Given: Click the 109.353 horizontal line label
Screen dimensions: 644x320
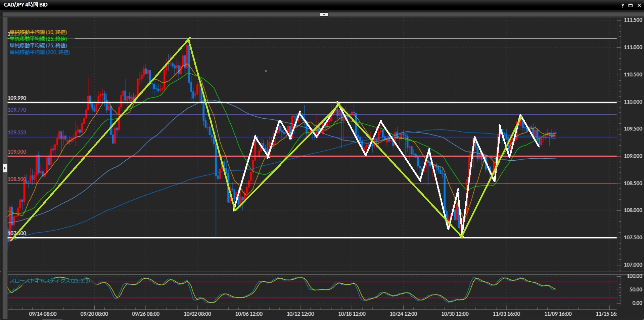Looking at the screenshot, I should [17, 132].
